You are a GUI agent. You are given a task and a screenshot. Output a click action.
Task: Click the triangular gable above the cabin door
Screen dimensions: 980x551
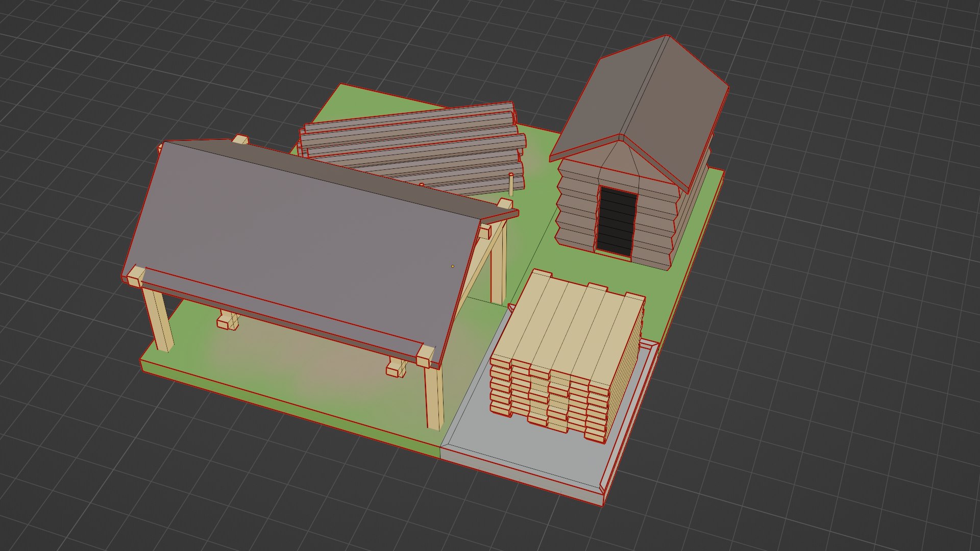pos(620,162)
